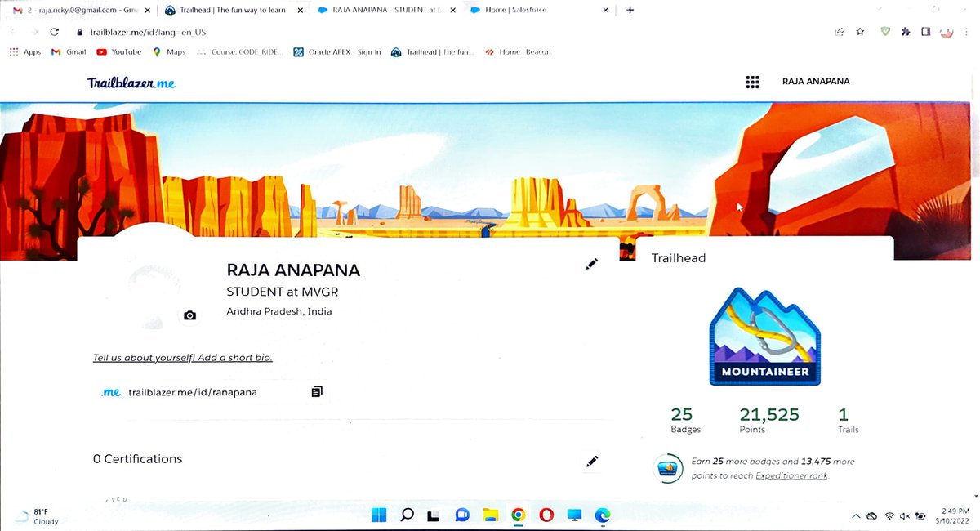This screenshot has height=531, width=980.
Task: Open the YouTube bookmark
Action: pos(119,51)
